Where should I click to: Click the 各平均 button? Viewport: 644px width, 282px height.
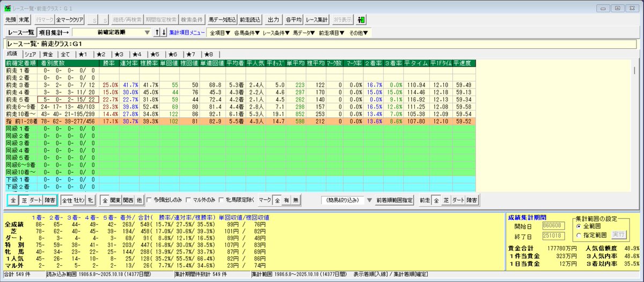click(293, 19)
